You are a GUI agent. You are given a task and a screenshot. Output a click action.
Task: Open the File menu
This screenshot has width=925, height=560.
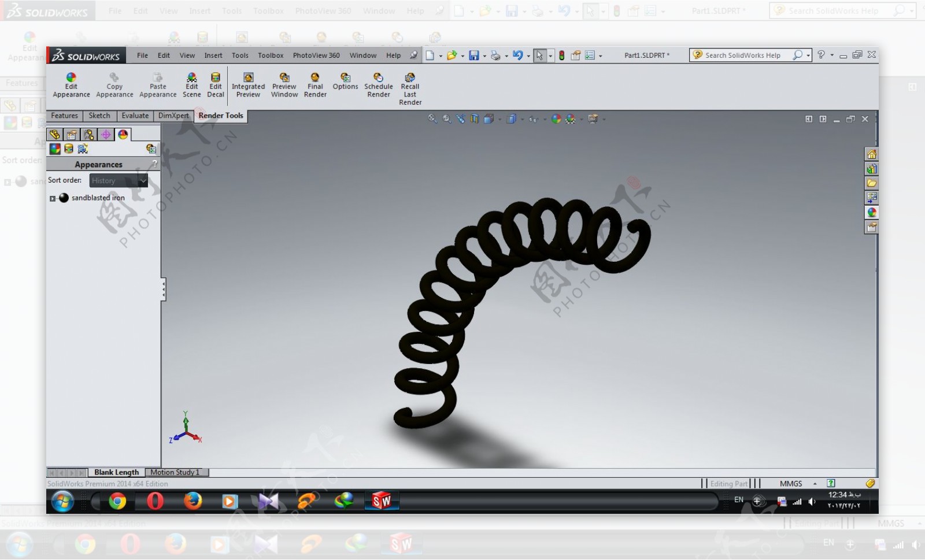[x=142, y=55]
